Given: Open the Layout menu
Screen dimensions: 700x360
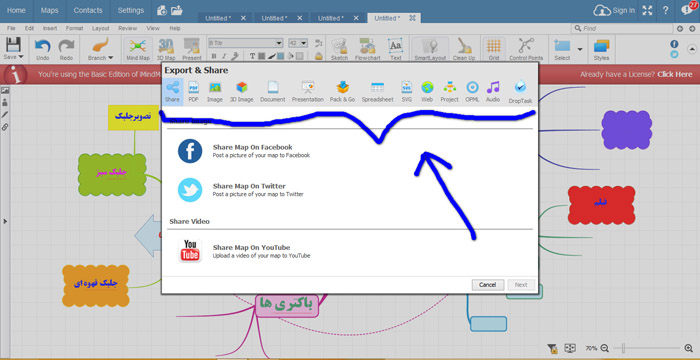Looking at the screenshot, I should (x=100, y=28).
